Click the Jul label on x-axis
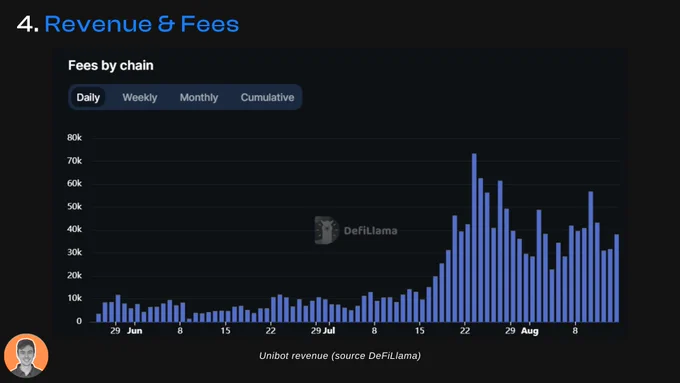680x383 pixels. 329,331
